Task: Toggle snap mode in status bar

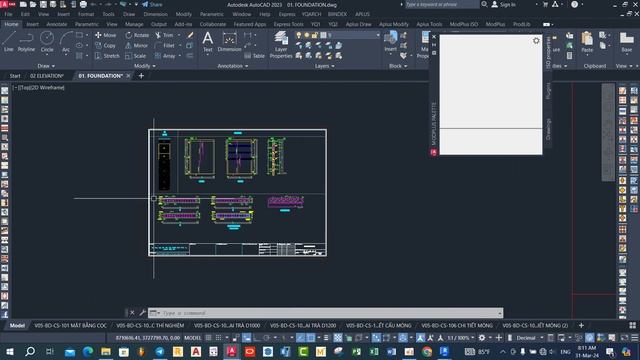Action: pyautogui.click(x=218, y=338)
